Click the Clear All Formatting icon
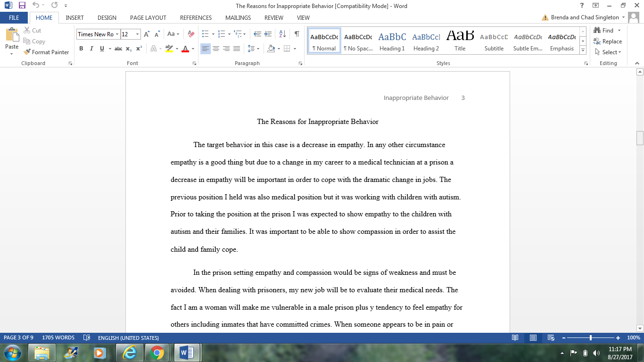This screenshot has height=362, width=644. coord(191,34)
